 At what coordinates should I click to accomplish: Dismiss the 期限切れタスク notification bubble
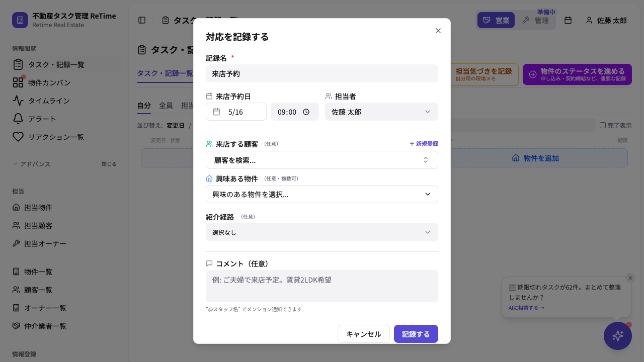(x=630, y=278)
